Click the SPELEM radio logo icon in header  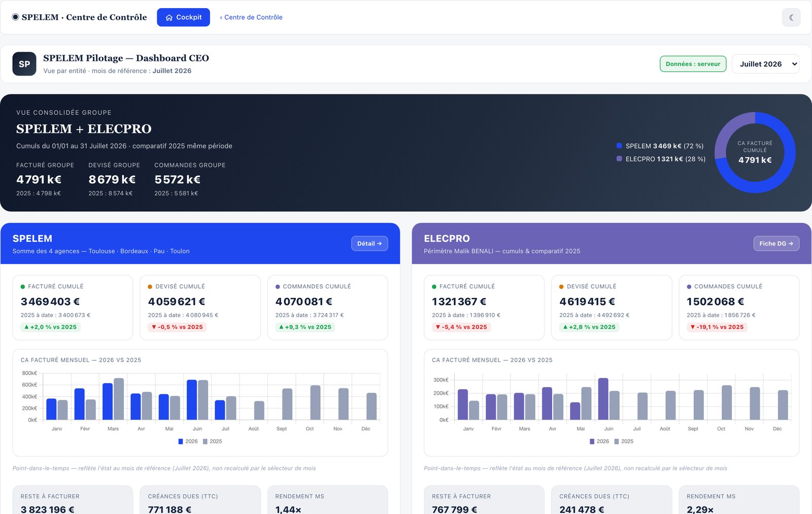(16, 17)
